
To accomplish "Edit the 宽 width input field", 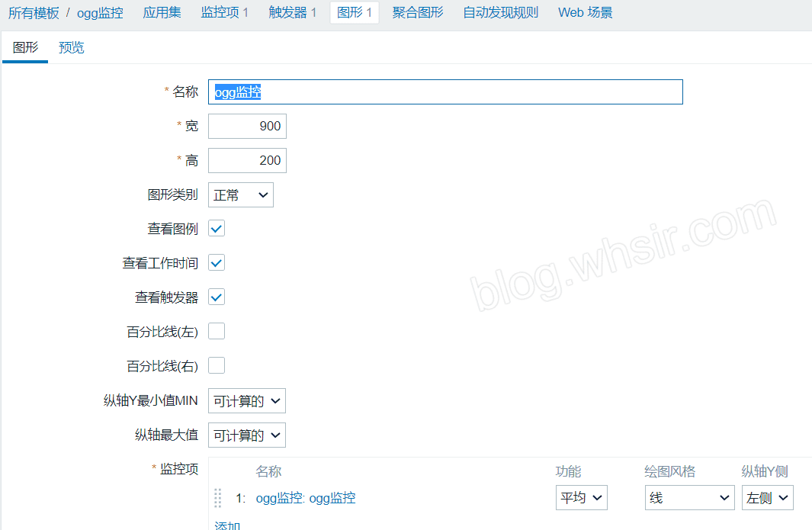I will (x=247, y=126).
